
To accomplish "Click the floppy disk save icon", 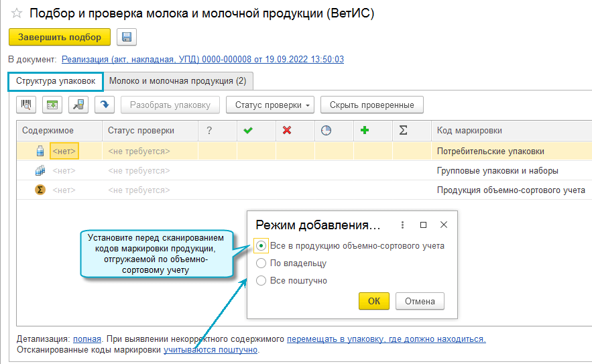I will point(127,38).
